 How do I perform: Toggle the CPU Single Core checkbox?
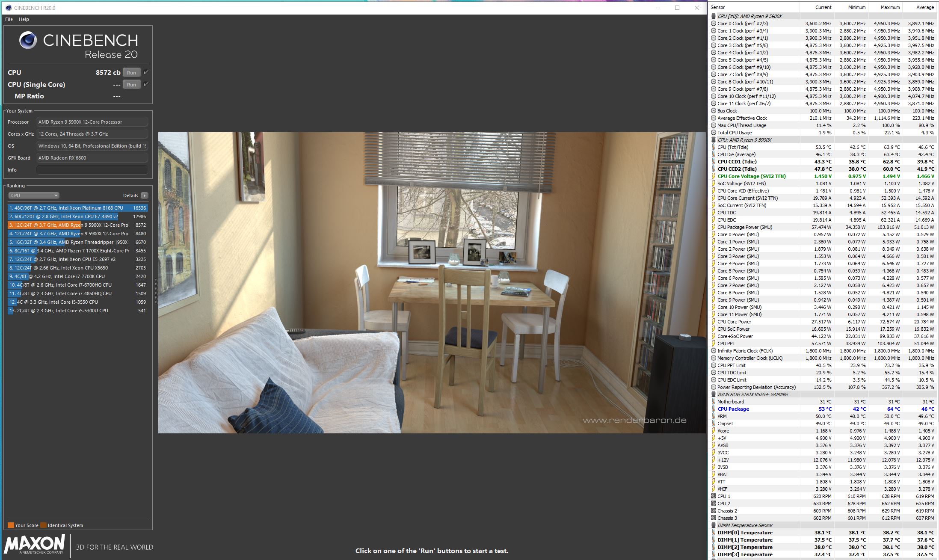pyautogui.click(x=146, y=84)
